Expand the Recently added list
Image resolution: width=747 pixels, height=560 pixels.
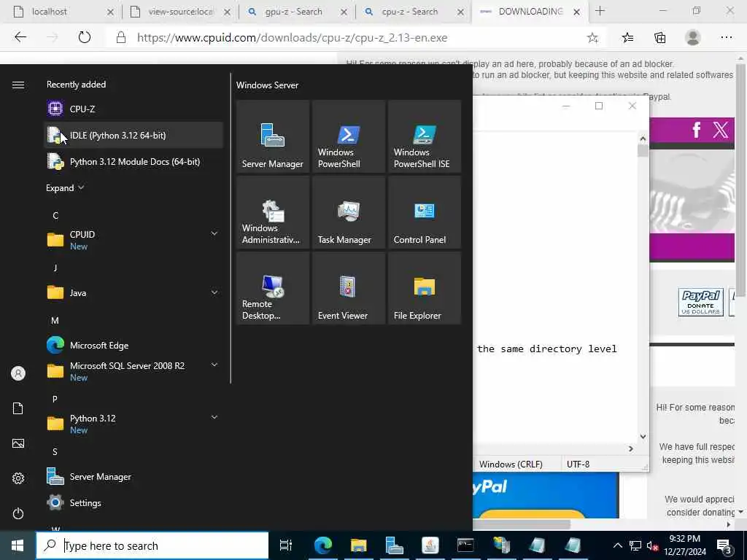(x=65, y=187)
